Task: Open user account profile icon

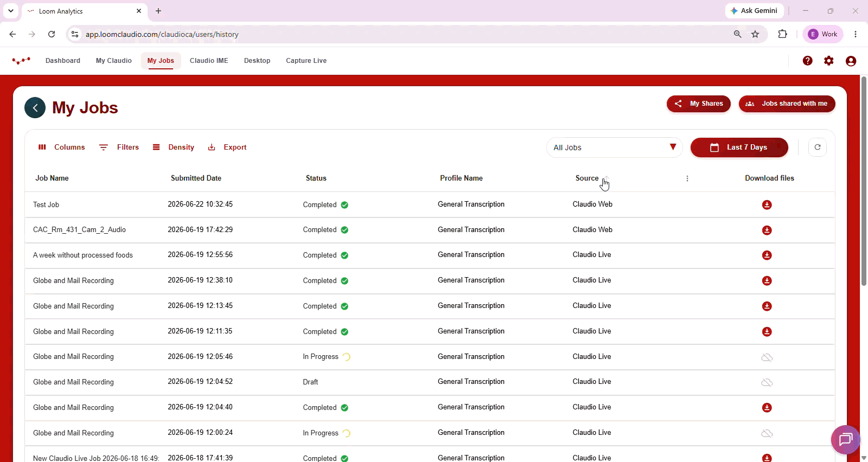Action: [851, 61]
